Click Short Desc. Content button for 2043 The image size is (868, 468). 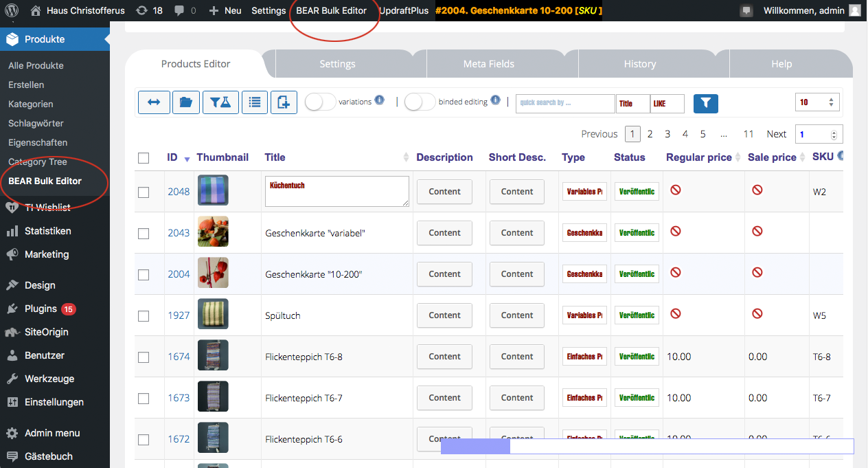coord(517,233)
